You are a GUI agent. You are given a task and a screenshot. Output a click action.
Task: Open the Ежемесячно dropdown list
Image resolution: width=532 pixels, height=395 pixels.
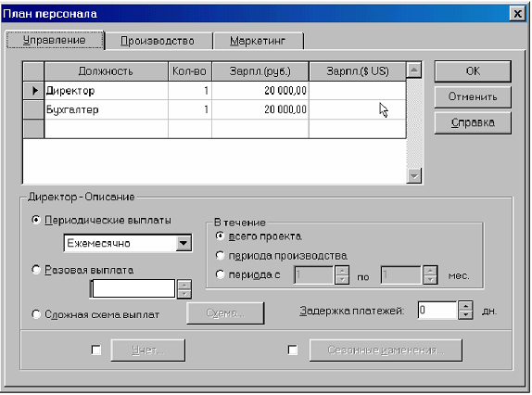(x=184, y=243)
